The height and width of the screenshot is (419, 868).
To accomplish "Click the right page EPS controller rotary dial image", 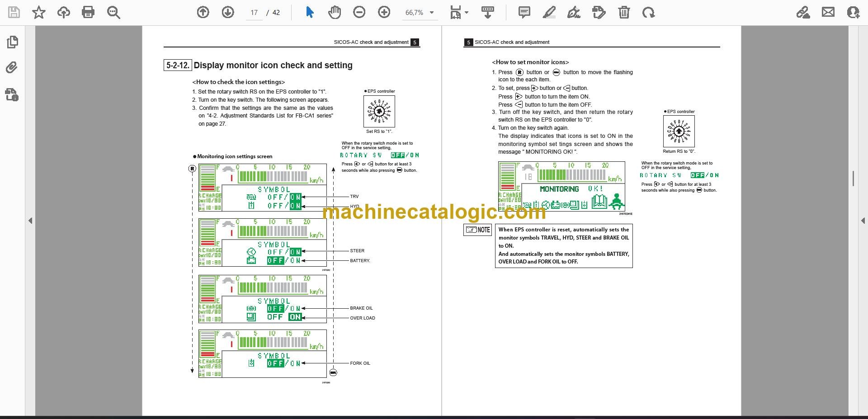I will click(679, 131).
